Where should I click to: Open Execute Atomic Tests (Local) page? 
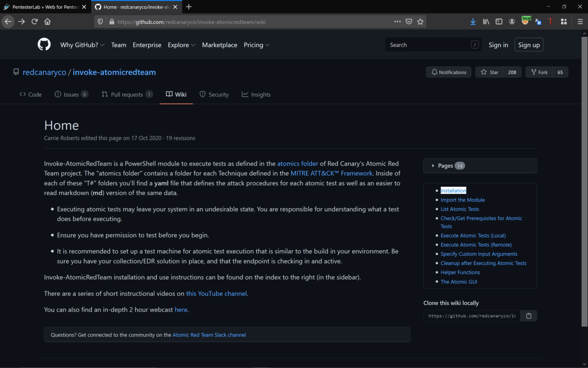(x=473, y=236)
